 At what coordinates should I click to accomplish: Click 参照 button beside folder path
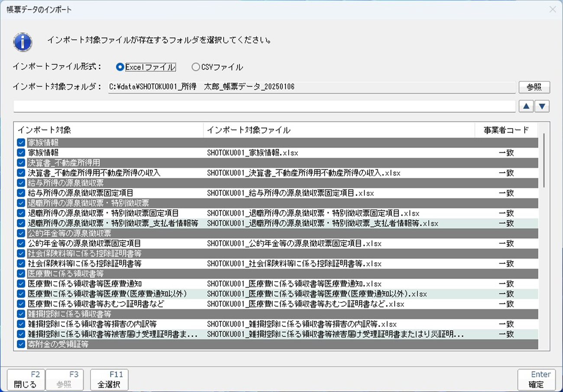pos(534,87)
